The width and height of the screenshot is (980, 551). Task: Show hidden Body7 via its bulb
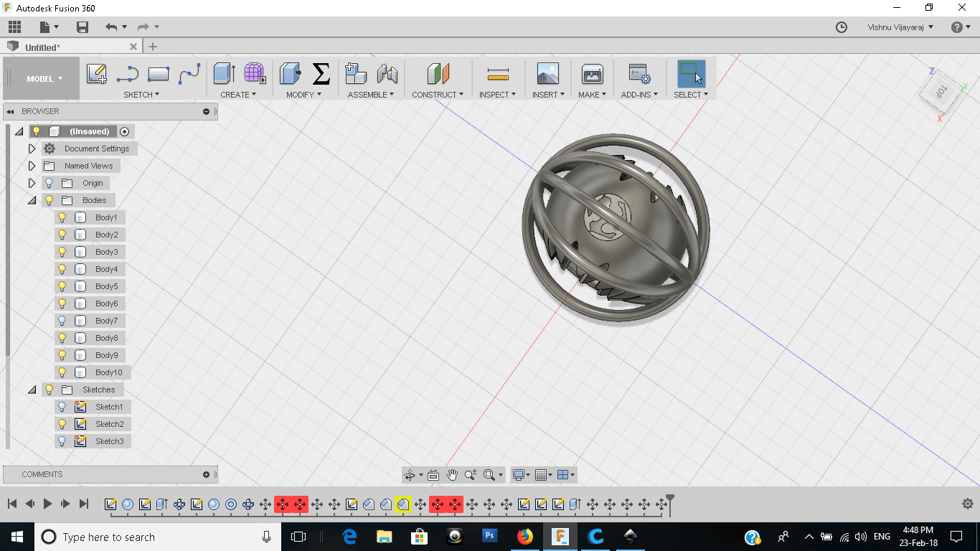[62, 321]
